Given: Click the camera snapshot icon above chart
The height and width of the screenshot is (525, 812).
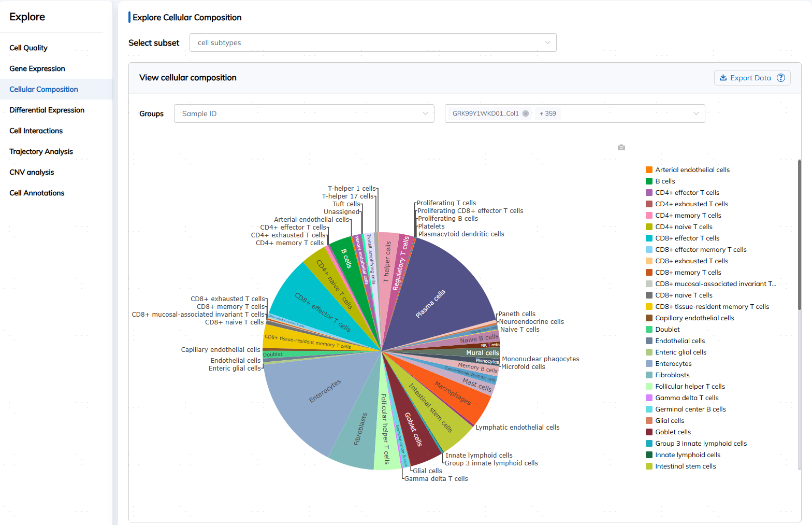Looking at the screenshot, I should [x=621, y=148].
